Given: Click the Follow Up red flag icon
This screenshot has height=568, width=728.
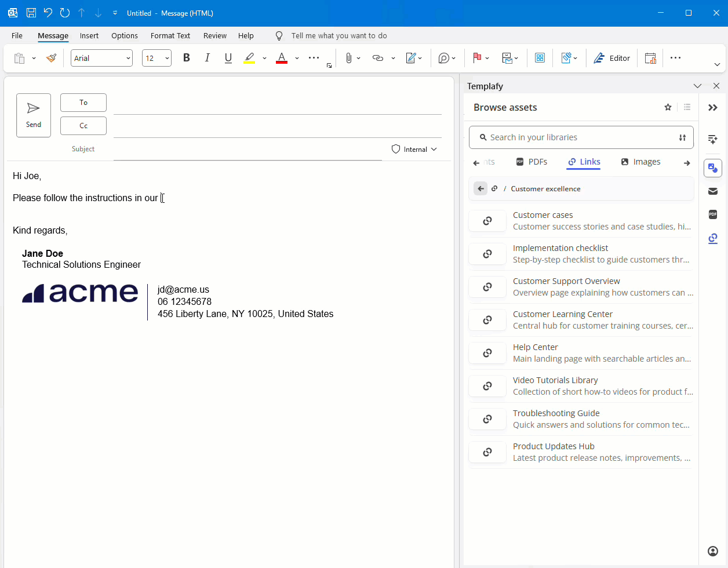Looking at the screenshot, I should coord(477,58).
